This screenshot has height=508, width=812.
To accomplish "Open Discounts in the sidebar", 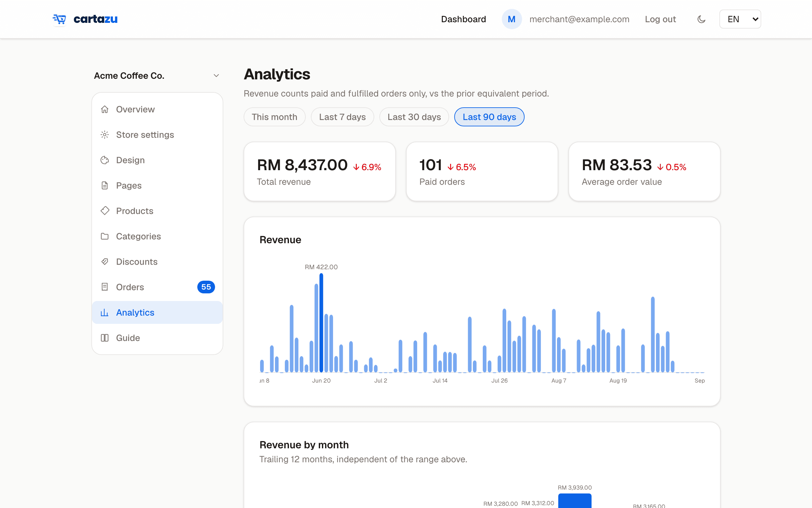I will click(157, 262).
